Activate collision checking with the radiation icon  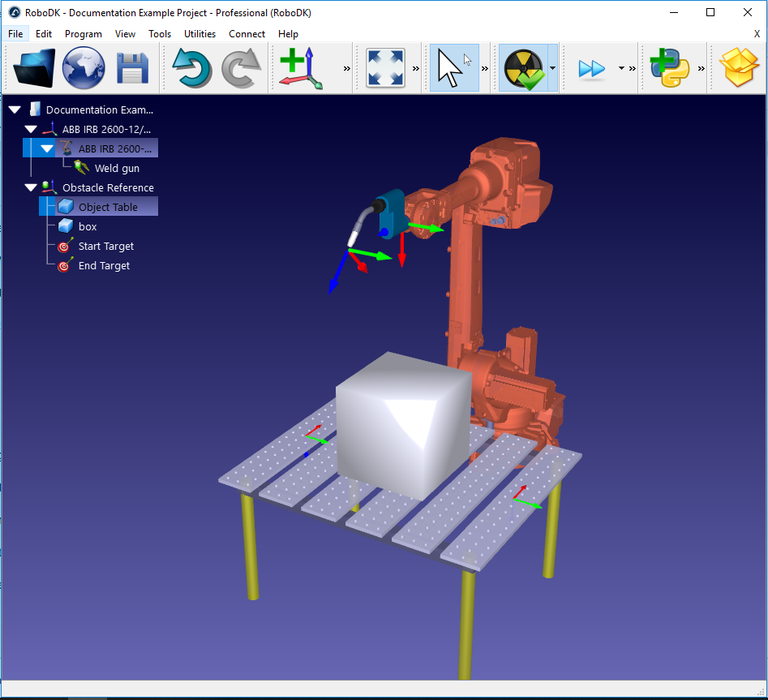tap(526, 67)
